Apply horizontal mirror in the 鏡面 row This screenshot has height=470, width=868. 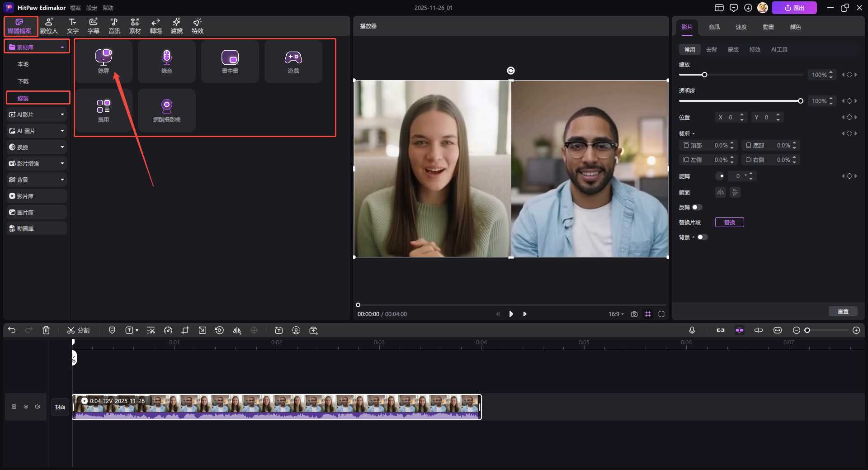coord(720,192)
